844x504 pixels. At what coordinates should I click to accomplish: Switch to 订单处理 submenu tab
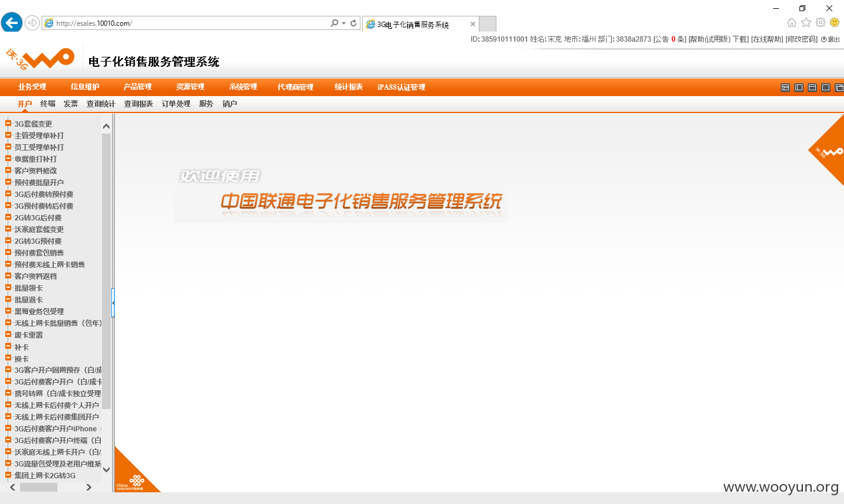click(176, 104)
